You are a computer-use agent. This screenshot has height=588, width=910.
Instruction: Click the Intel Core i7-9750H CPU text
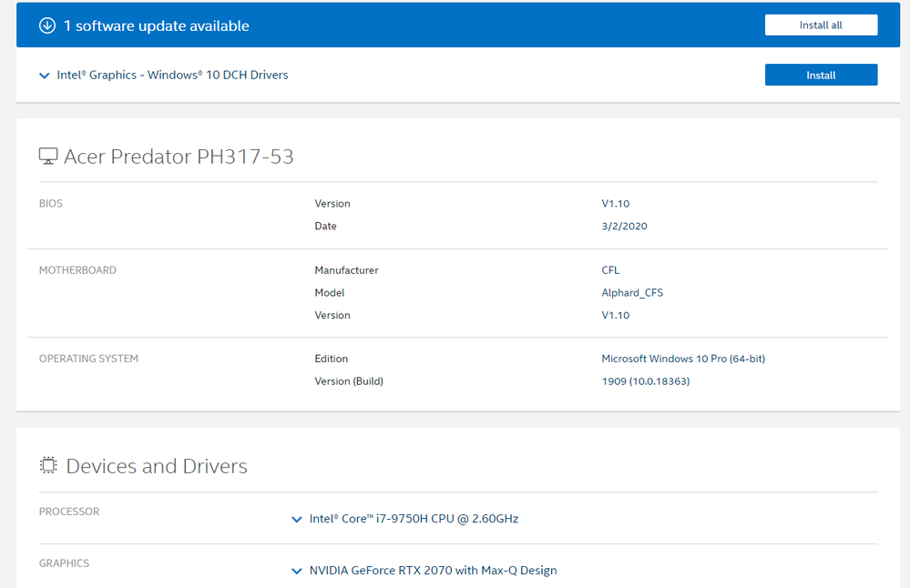click(414, 519)
